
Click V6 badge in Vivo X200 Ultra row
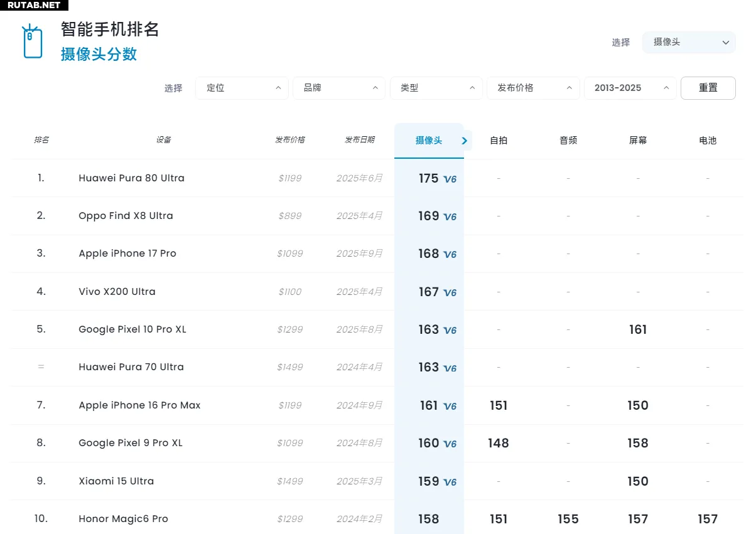pyautogui.click(x=450, y=293)
